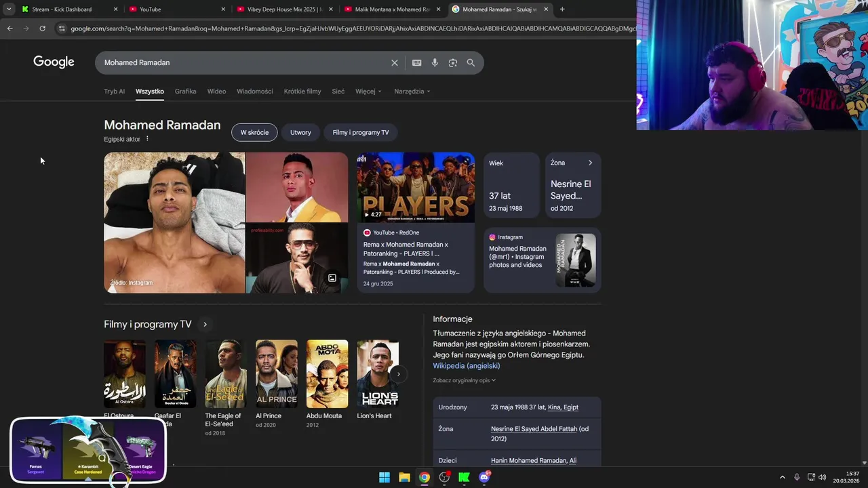Expand the Żona card chevron
Screen dimensions: 868x488
(590, 163)
